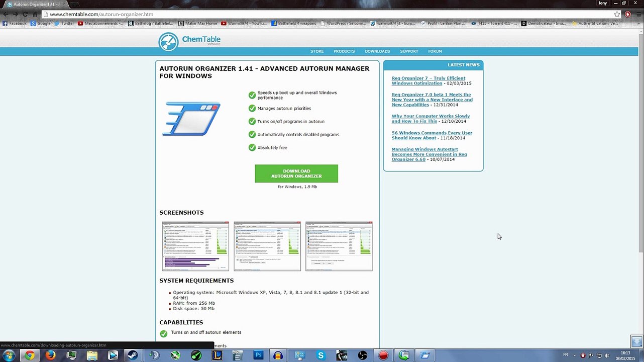This screenshot has height=362, width=644.
Task: Open the Autorun Organizer product icon
Action: pyautogui.click(x=191, y=119)
